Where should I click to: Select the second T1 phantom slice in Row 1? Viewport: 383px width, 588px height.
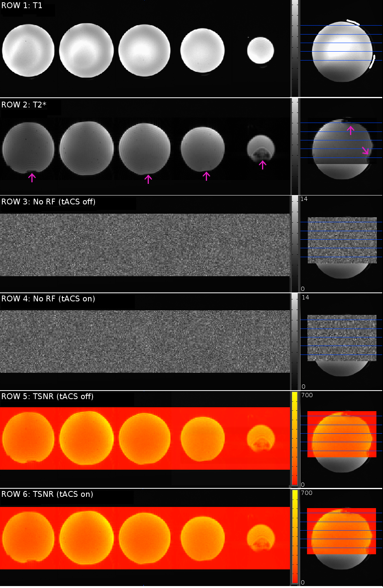(86, 51)
